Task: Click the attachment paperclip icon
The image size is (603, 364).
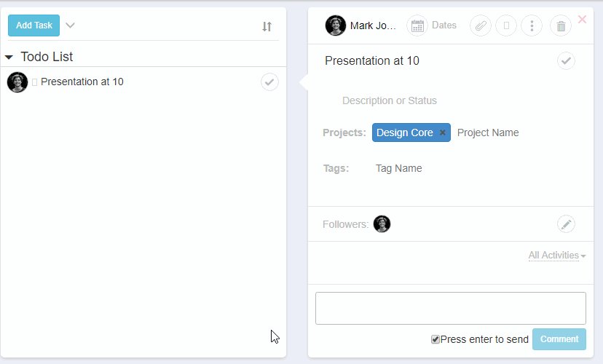Action: click(x=480, y=26)
